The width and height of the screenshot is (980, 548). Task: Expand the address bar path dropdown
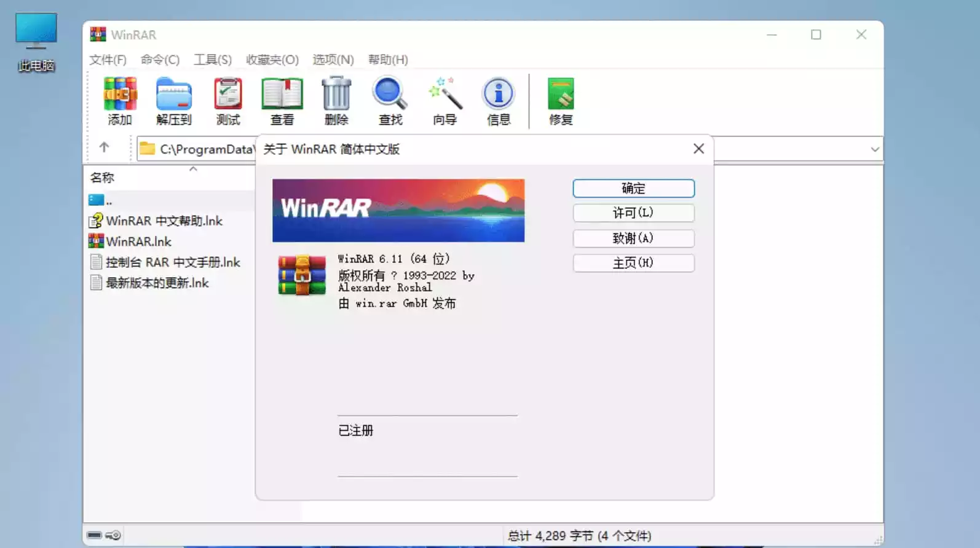874,149
